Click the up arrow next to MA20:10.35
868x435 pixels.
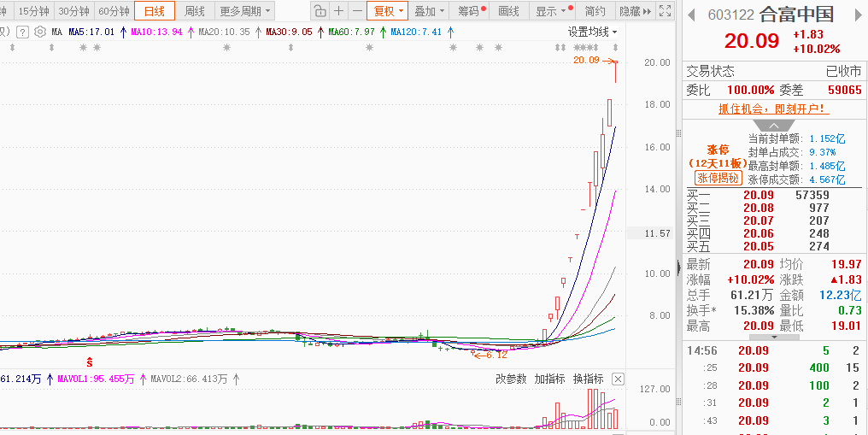(x=258, y=32)
